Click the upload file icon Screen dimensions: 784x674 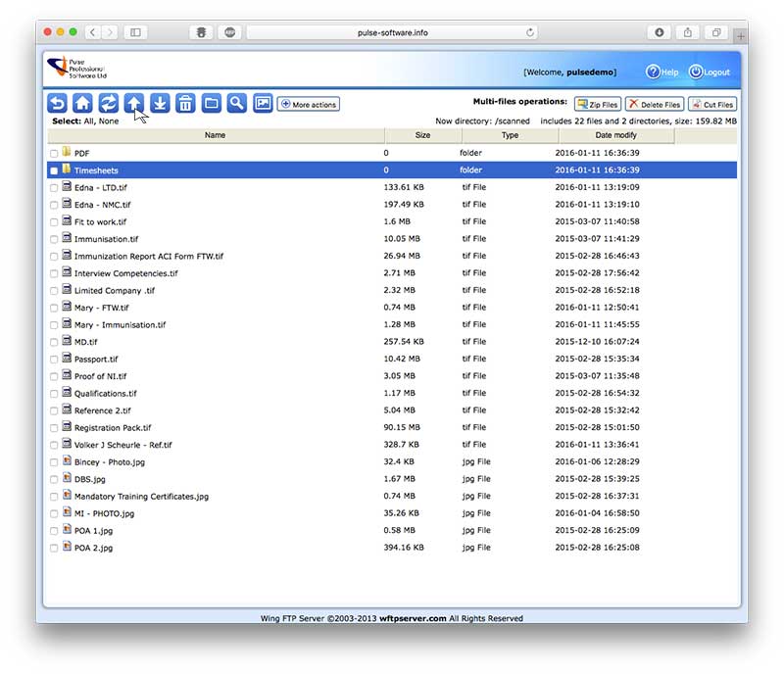(133, 104)
